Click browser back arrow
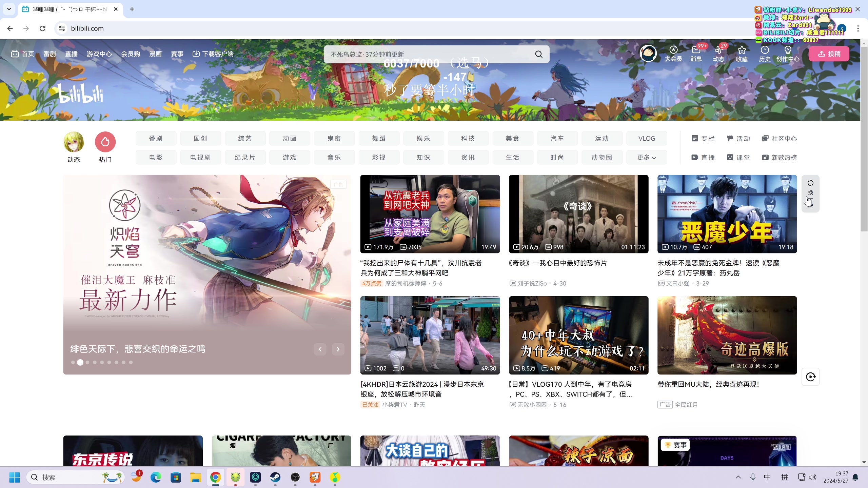This screenshot has width=868, height=488. (x=10, y=28)
